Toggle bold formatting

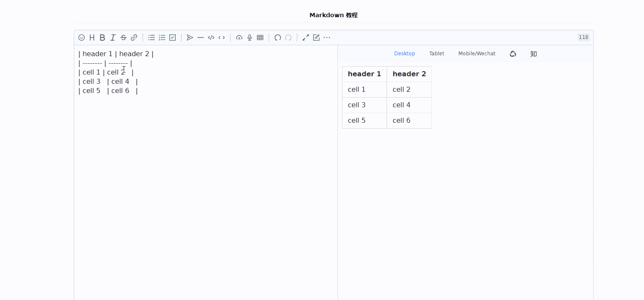coord(102,38)
